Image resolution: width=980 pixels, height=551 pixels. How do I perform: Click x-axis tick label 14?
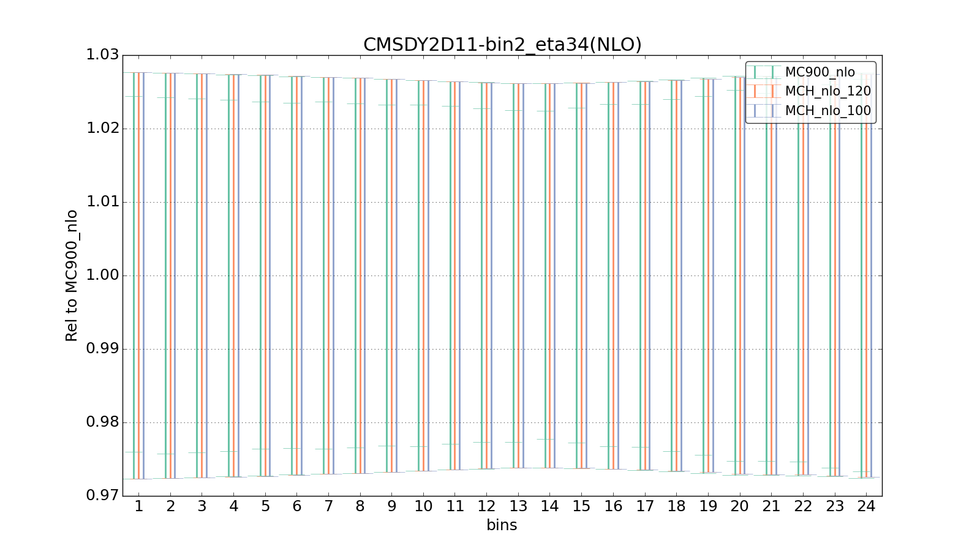pyautogui.click(x=550, y=507)
